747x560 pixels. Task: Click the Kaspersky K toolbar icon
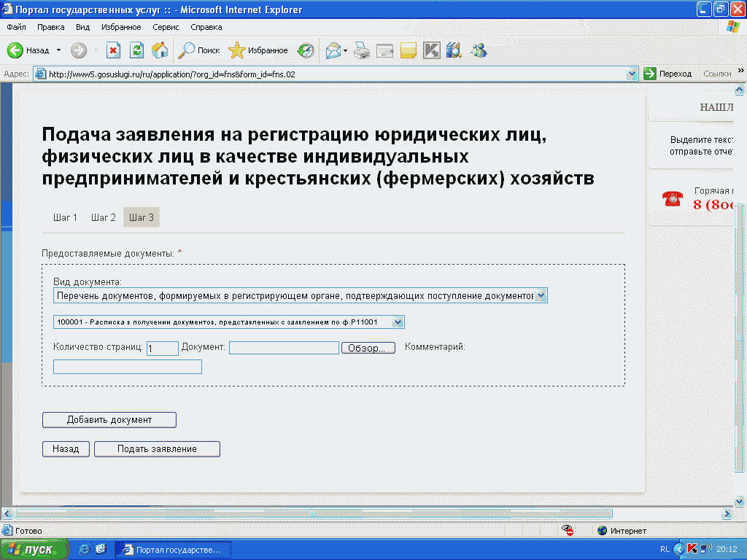[431, 50]
